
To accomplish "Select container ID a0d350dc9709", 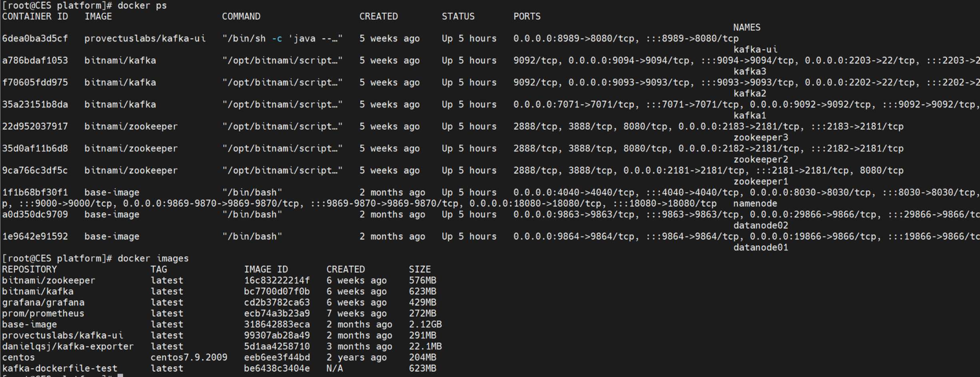I will pyautogui.click(x=35, y=214).
